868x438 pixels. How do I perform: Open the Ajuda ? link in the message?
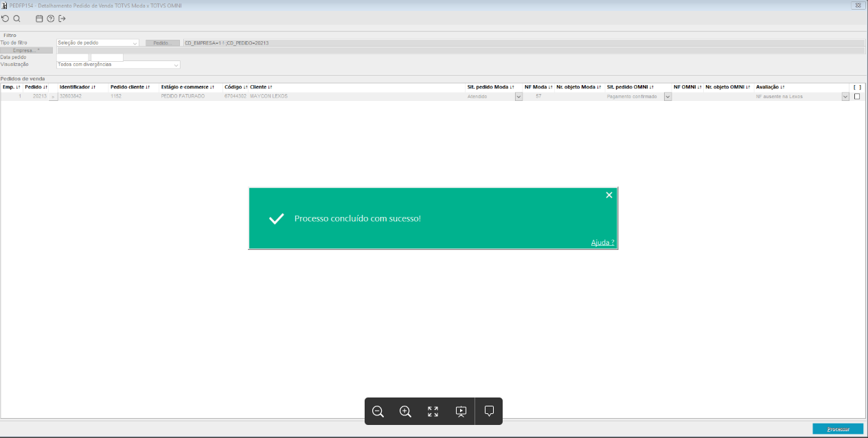pyautogui.click(x=602, y=242)
